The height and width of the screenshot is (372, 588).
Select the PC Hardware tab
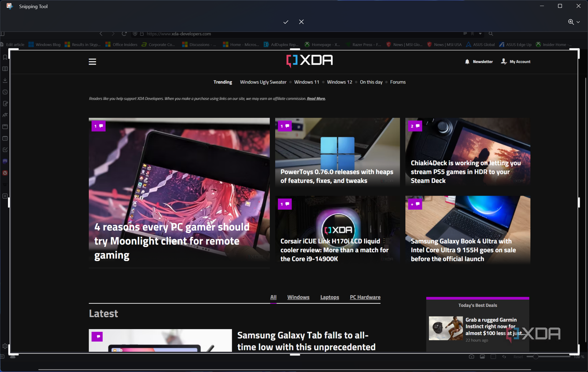click(365, 297)
